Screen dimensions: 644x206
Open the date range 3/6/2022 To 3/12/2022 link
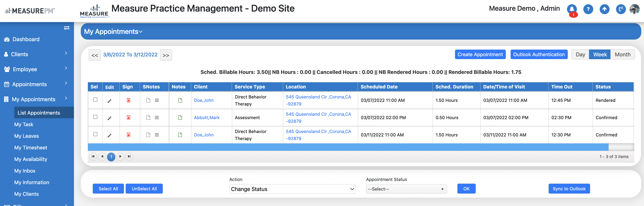click(x=130, y=55)
